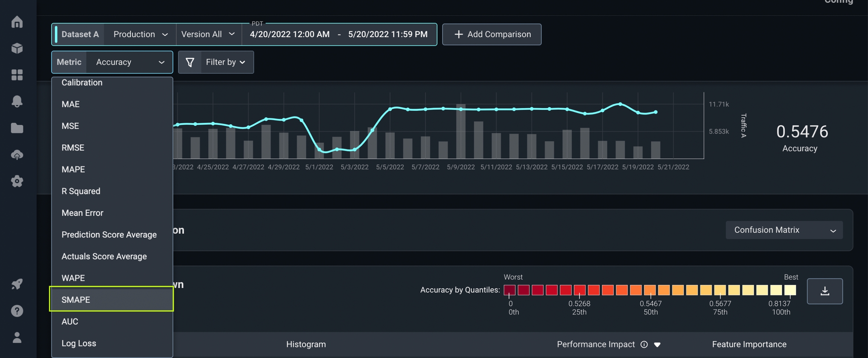The width and height of the screenshot is (868, 358).
Task: Click the last accuracy data point on the chart
Action: [x=656, y=112]
